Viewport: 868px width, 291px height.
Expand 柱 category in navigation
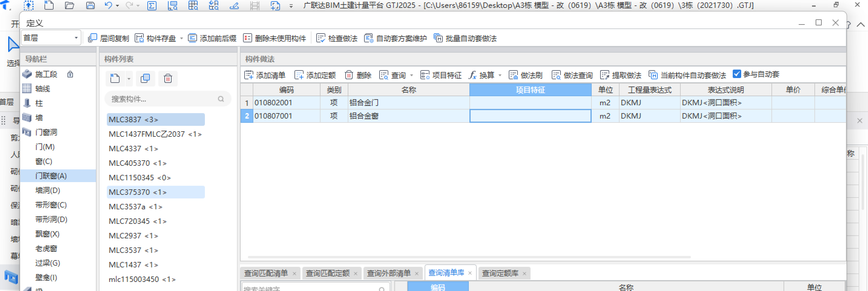(39, 103)
